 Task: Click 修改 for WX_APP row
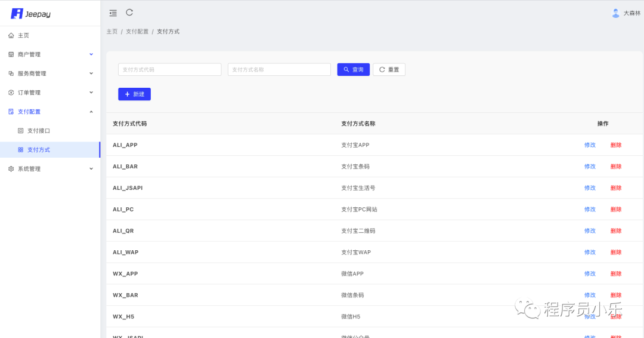pyautogui.click(x=590, y=274)
